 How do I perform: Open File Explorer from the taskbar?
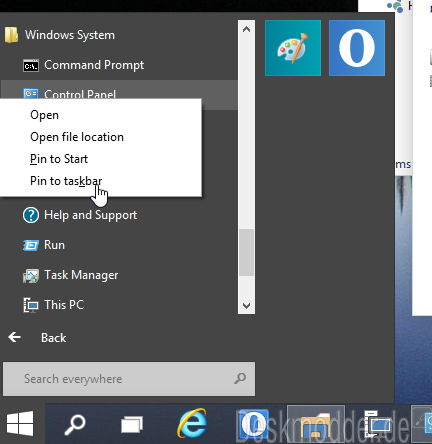(315, 425)
